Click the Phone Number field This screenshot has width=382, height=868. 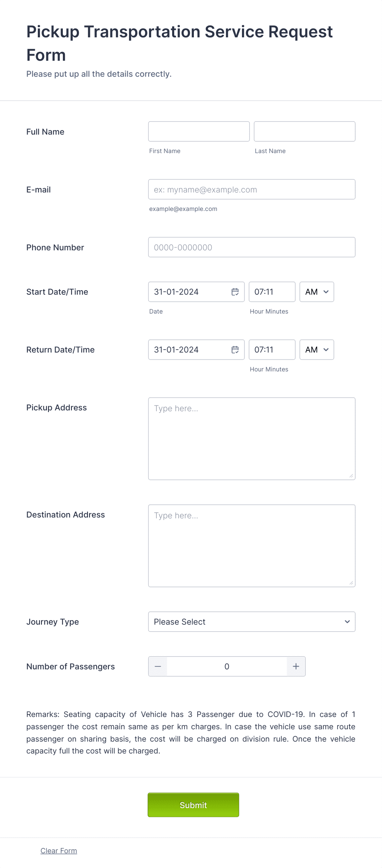click(x=251, y=247)
